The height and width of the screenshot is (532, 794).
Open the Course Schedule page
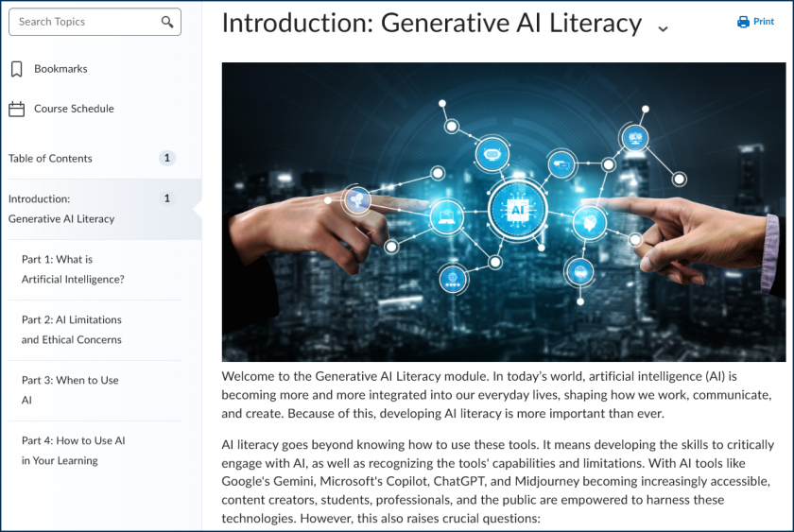pos(74,109)
